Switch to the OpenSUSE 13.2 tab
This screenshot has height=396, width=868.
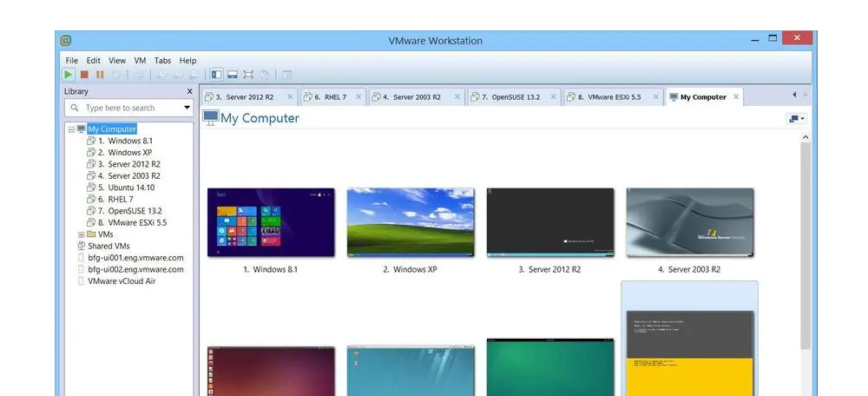click(x=510, y=97)
